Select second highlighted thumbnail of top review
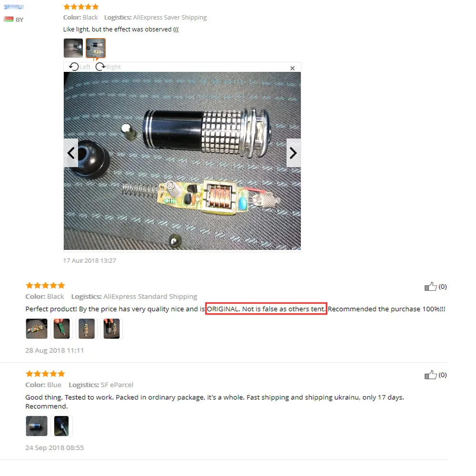 [x=96, y=48]
